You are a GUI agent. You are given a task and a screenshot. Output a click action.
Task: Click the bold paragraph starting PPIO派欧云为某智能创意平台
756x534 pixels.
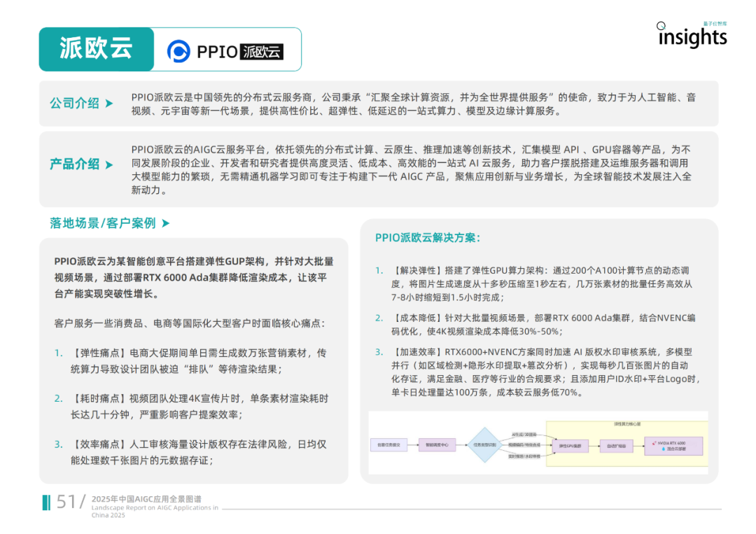pyautogui.click(x=194, y=278)
